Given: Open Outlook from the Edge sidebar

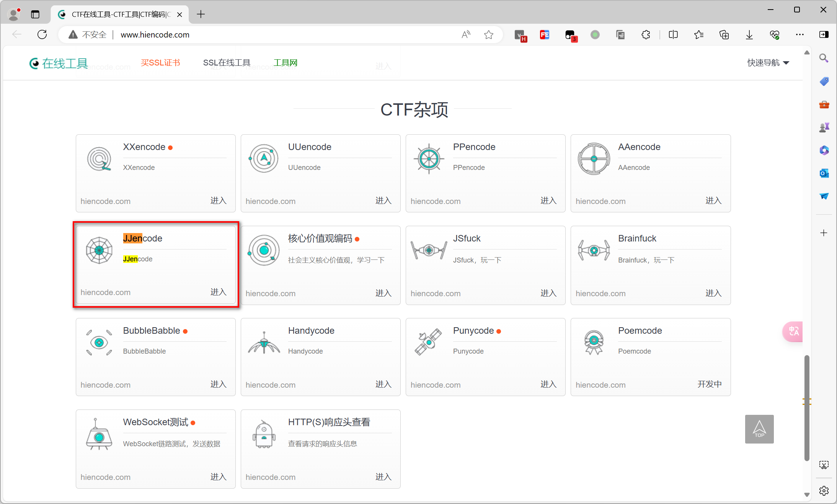Looking at the screenshot, I should coord(824,173).
